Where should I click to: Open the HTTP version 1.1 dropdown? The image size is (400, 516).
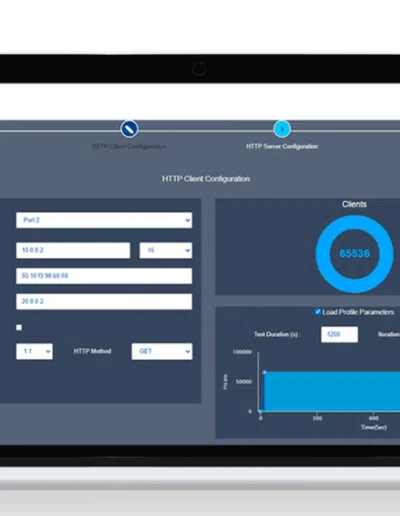34,351
